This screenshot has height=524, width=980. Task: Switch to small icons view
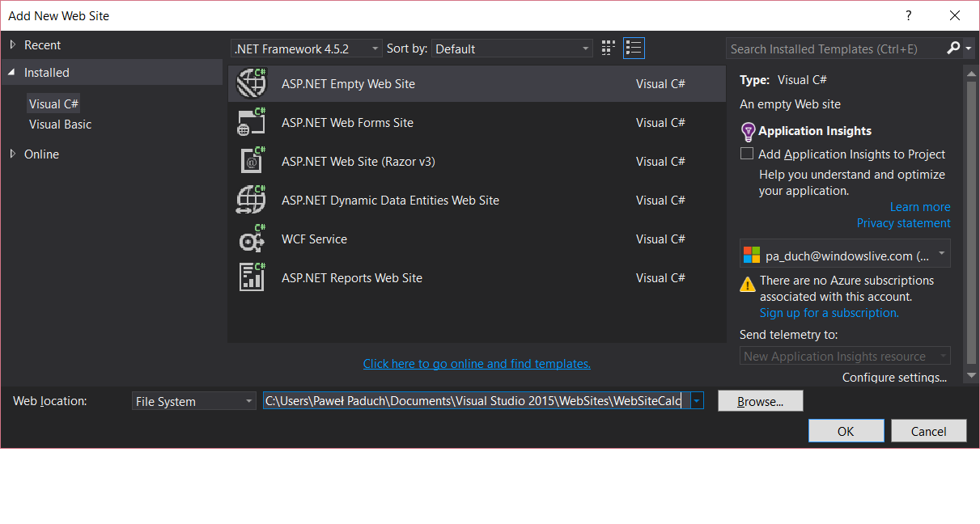pyautogui.click(x=609, y=49)
